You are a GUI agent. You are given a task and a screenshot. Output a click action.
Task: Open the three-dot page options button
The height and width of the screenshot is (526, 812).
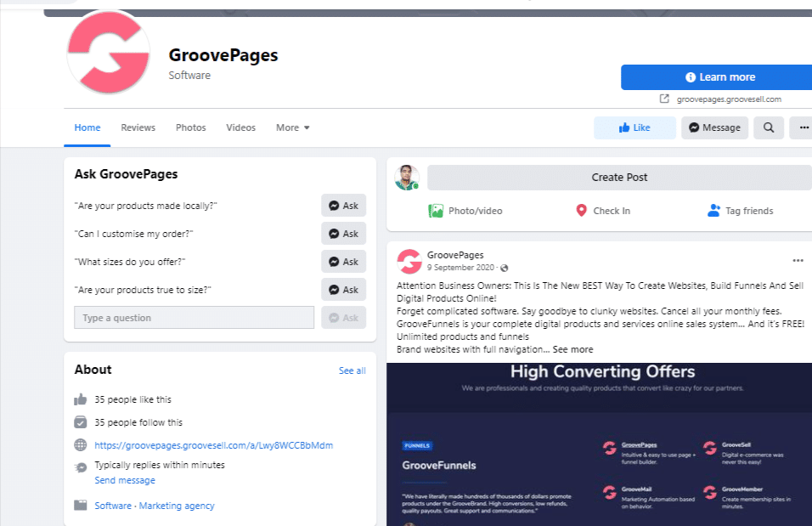[x=802, y=127]
